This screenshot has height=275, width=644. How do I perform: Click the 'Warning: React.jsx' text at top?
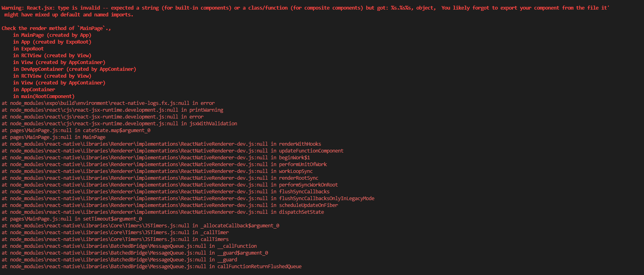point(28,8)
